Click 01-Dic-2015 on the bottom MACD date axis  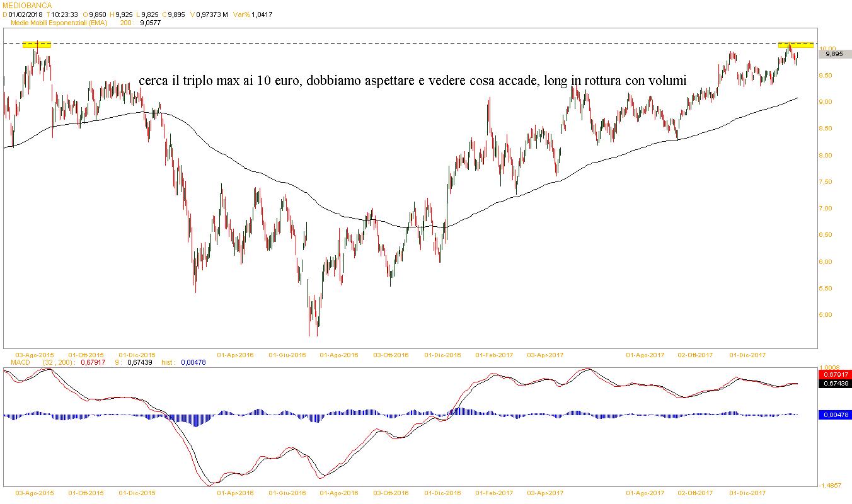(137, 493)
